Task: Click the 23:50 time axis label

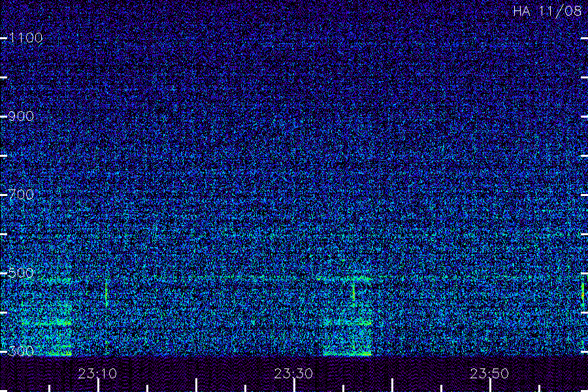Action: [x=489, y=373]
